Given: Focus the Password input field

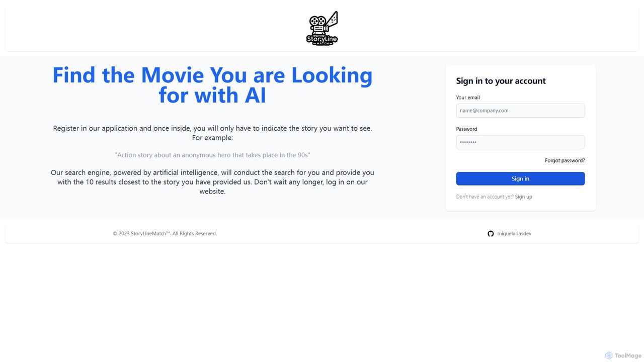Looking at the screenshot, I should pos(520,142).
